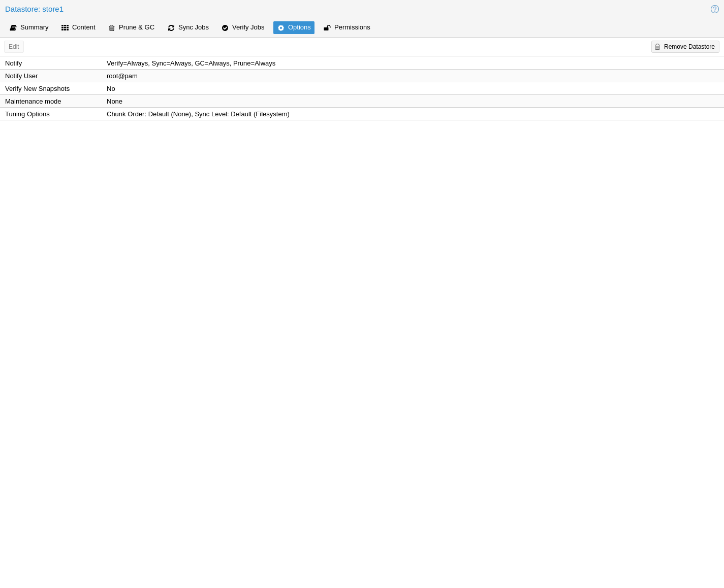Open help via the question mark icon
Image resolution: width=724 pixels, height=588 pixels.
(x=714, y=9)
